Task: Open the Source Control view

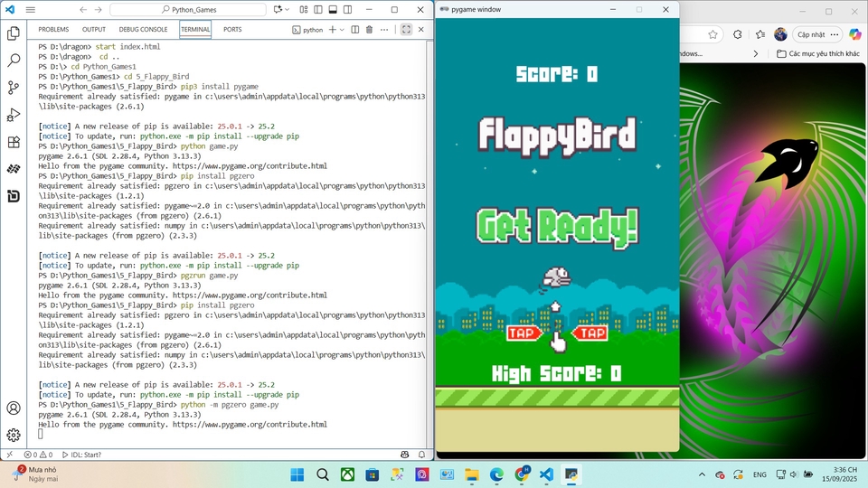Action: (14, 88)
